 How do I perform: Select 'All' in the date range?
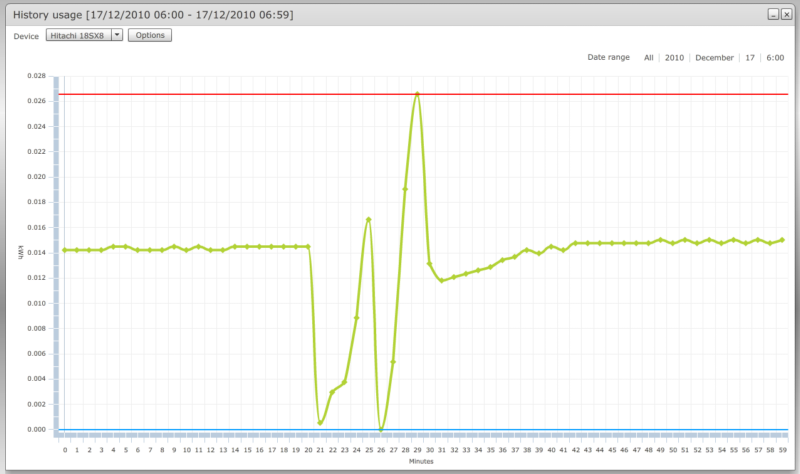coord(649,58)
